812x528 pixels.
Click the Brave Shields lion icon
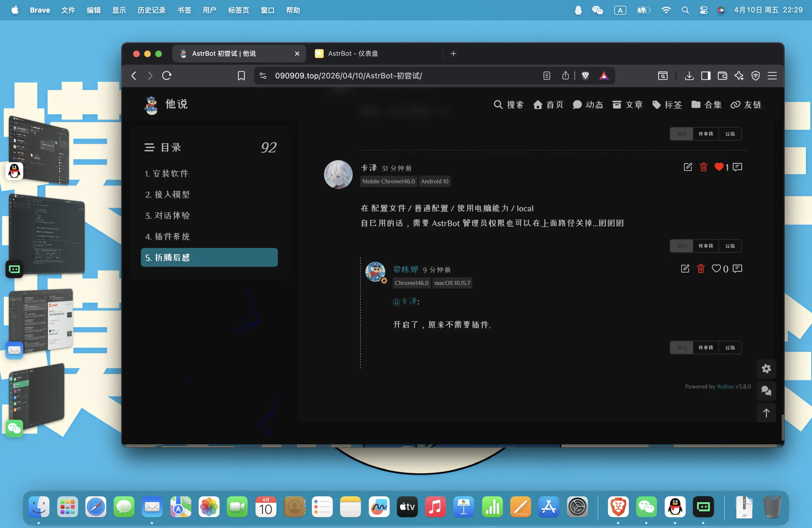pyautogui.click(x=585, y=76)
